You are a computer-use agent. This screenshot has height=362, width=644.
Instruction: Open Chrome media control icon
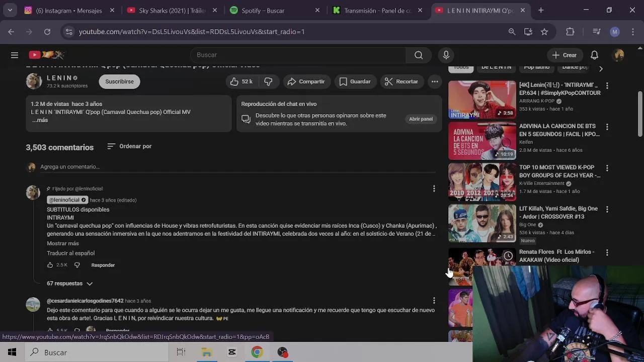[597, 32]
